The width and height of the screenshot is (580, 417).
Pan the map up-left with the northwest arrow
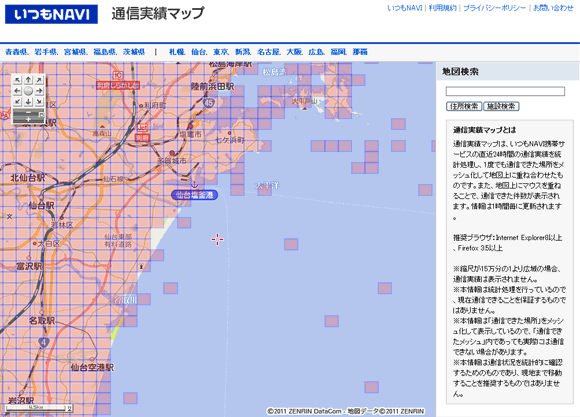coord(17,80)
